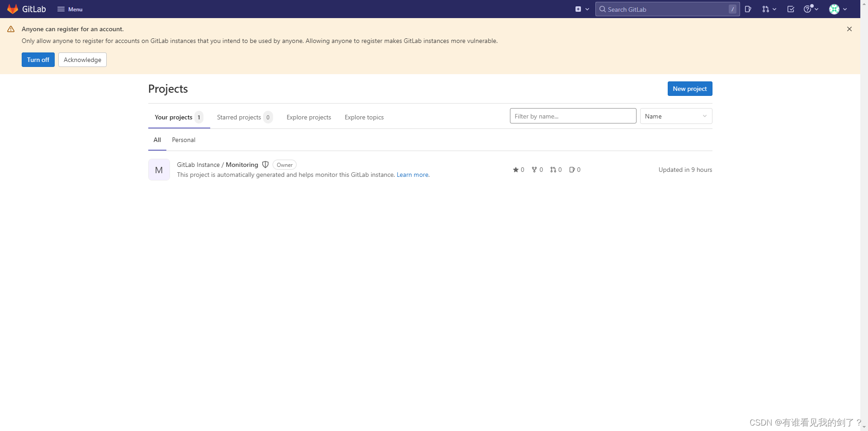Open the Learn more link

[x=412, y=175]
